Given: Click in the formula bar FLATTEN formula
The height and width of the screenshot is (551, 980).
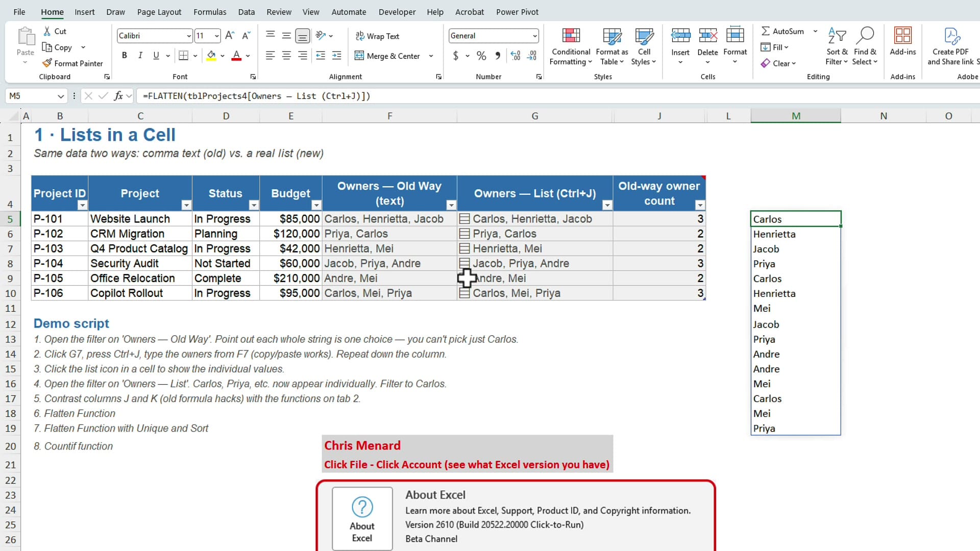Looking at the screenshot, I should (256, 96).
